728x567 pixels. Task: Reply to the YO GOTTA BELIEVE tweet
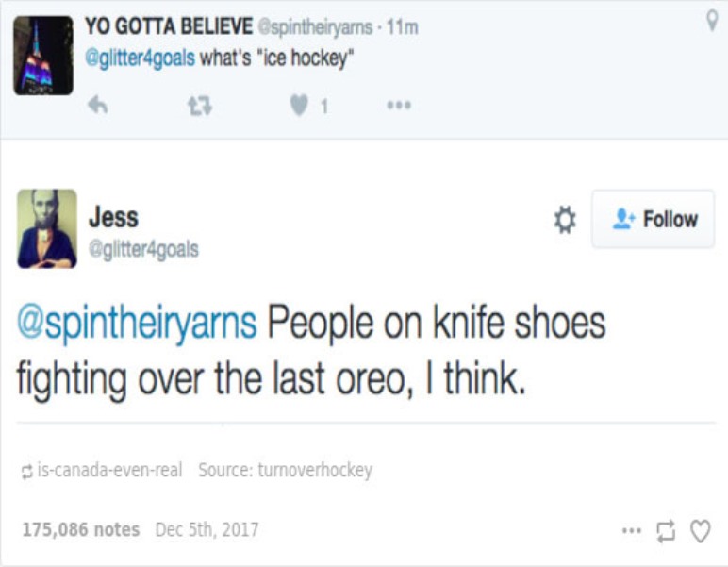pos(97,107)
